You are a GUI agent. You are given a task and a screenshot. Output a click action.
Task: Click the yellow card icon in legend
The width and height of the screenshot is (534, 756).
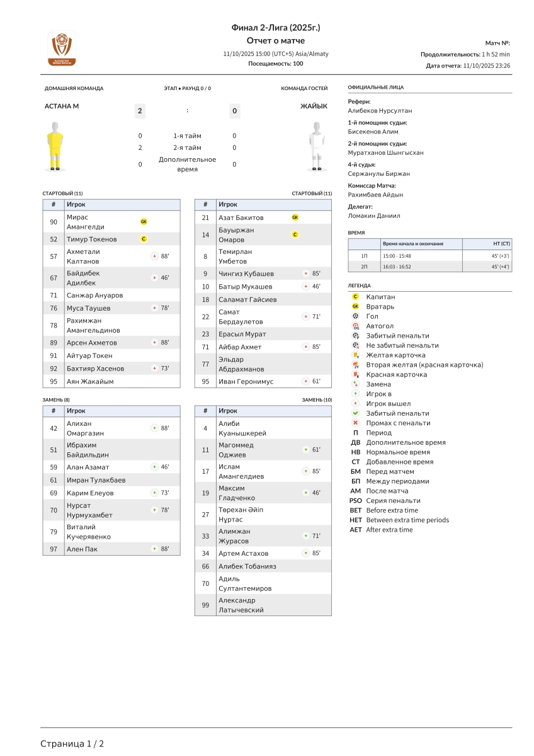point(356,355)
